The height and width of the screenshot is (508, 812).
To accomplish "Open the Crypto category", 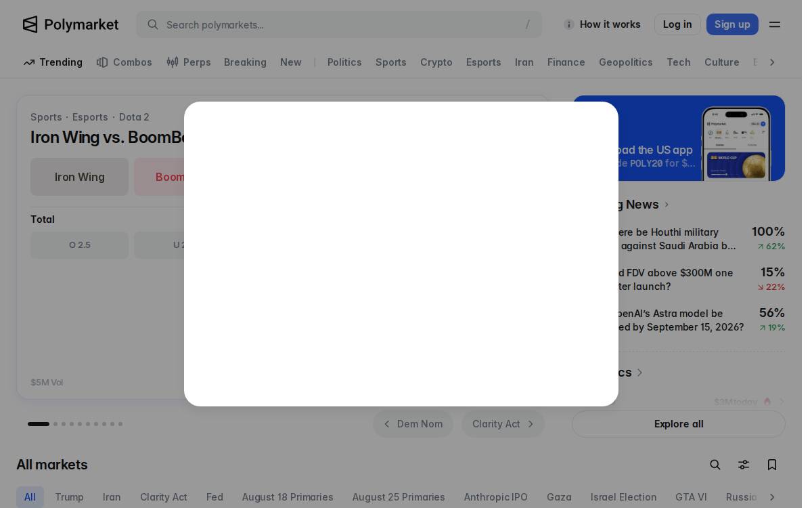I will (436, 62).
